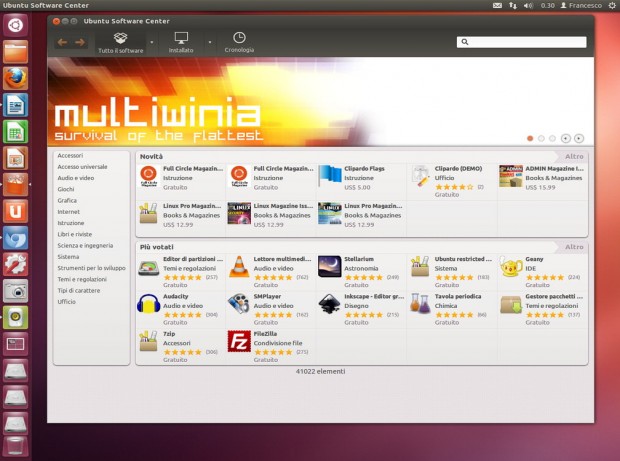Open LibreOffice Writer from the launcher
The width and height of the screenshot is (620, 461).
click(x=15, y=105)
